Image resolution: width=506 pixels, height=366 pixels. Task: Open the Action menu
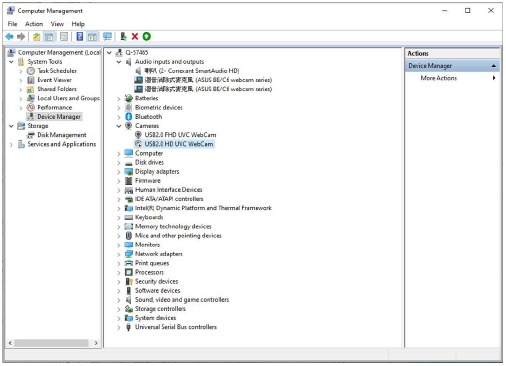(34, 24)
